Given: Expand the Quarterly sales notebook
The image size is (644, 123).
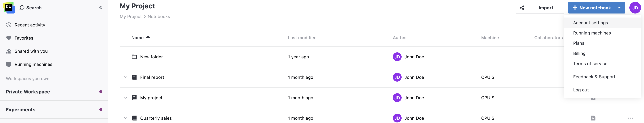Looking at the screenshot, I should (126, 118).
